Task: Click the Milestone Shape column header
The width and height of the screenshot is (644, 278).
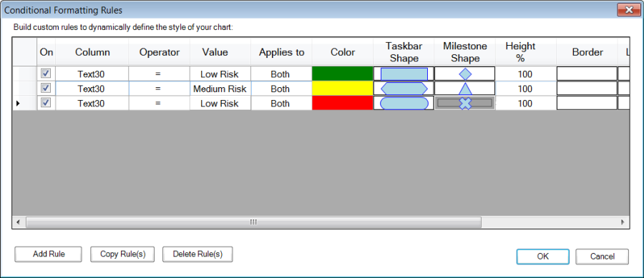Action: (x=464, y=52)
